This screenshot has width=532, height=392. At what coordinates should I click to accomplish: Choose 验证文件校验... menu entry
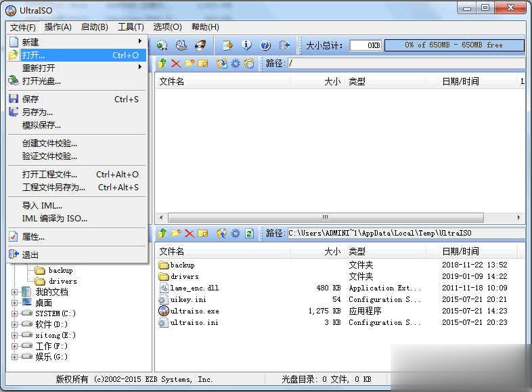coord(77,156)
